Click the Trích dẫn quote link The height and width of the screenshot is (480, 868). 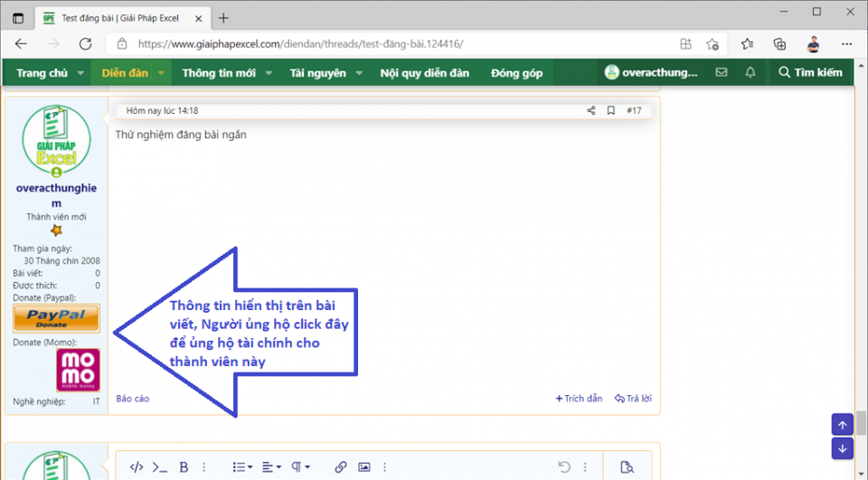point(579,399)
